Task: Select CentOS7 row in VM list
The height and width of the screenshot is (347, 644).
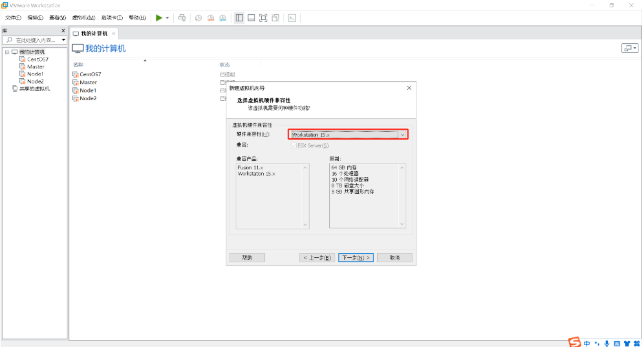Action: click(91, 74)
